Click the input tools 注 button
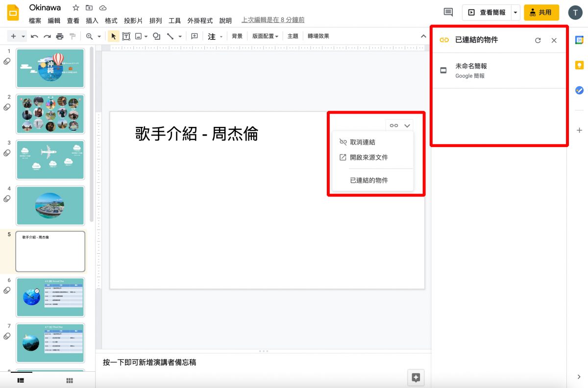The image size is (588, 388). 212,36
